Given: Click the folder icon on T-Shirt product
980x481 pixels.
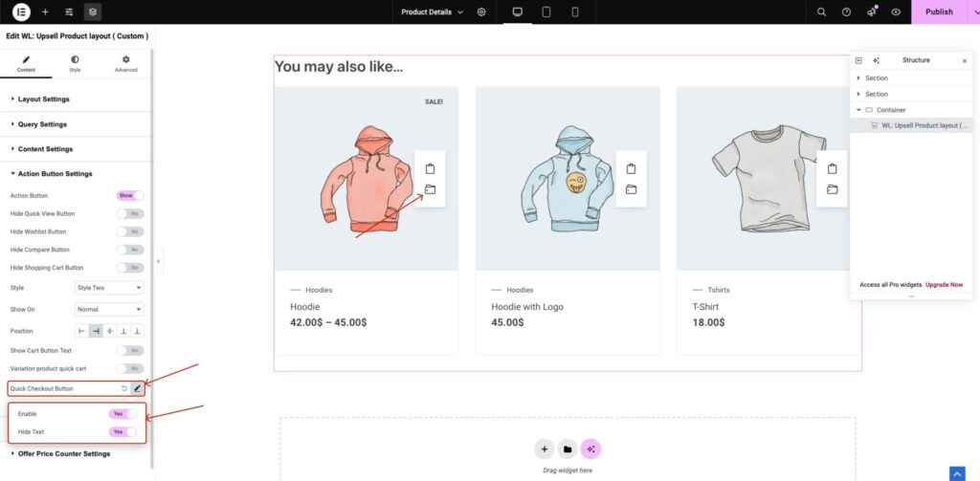Looking at the screenshot, I should click(832, 189).
